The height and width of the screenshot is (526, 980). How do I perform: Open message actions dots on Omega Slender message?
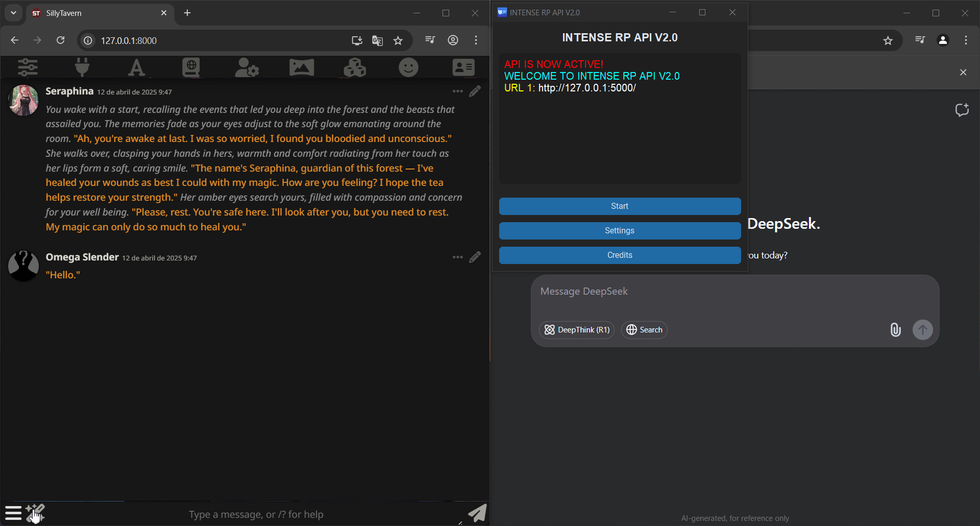pos(457,257)
